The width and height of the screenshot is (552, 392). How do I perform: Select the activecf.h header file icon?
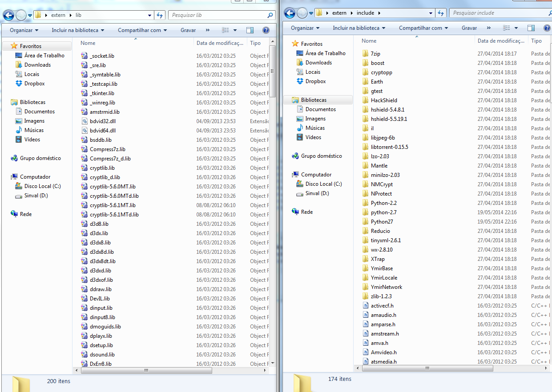366,306
